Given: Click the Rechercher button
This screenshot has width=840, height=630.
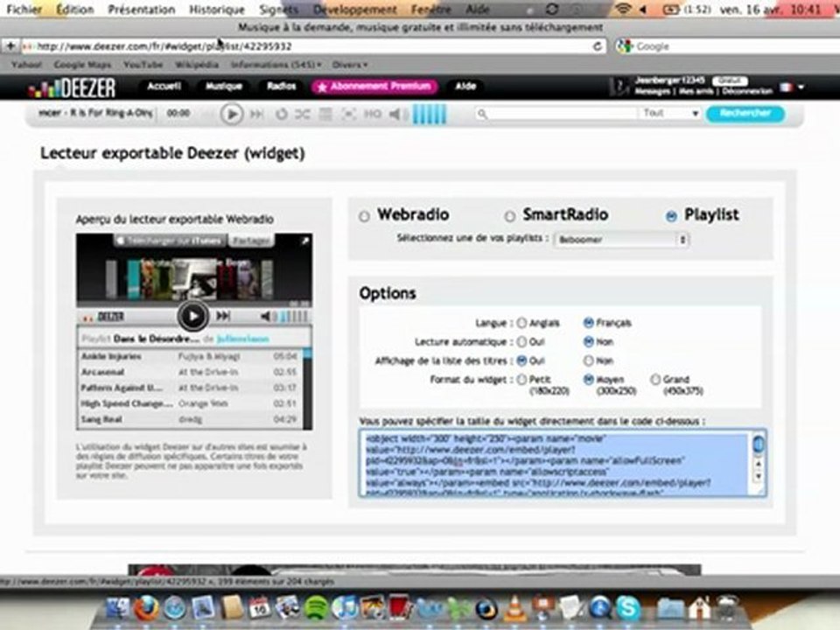Looking at the screenshot, I should [745, 113].
